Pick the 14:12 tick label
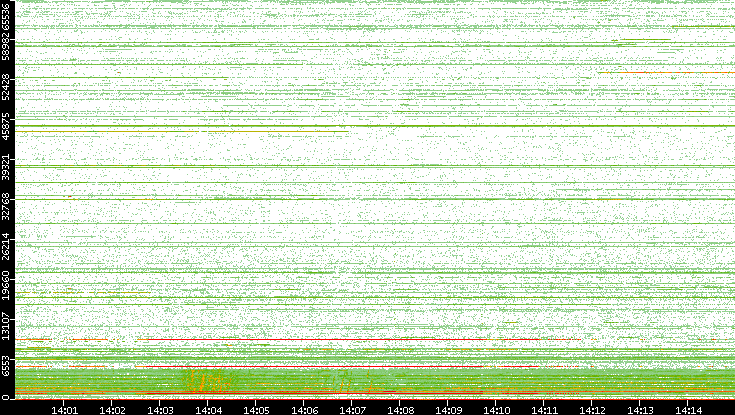 (x=592, y=410)
